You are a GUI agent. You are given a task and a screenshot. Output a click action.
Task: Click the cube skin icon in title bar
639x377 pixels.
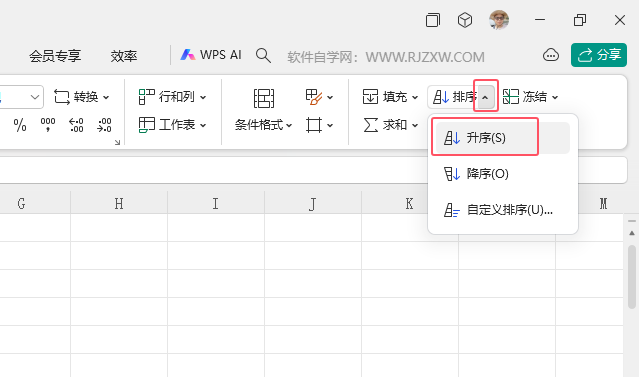[x=465, y=20]
